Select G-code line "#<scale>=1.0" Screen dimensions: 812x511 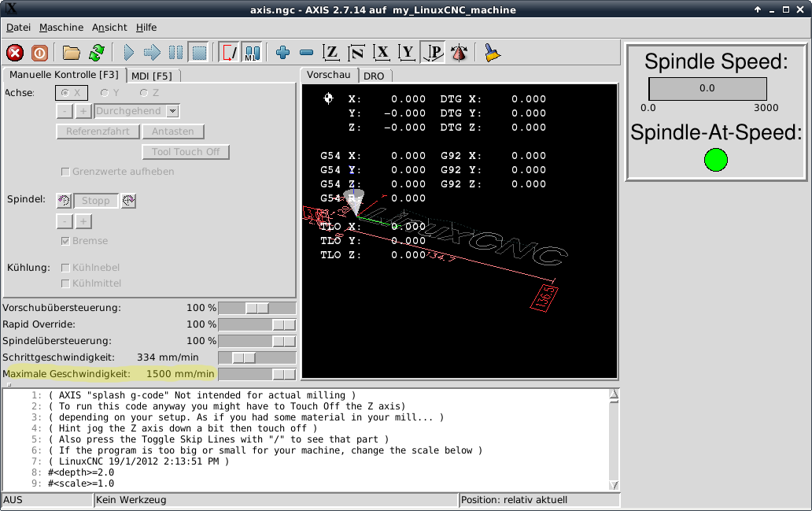click(81, 483)
